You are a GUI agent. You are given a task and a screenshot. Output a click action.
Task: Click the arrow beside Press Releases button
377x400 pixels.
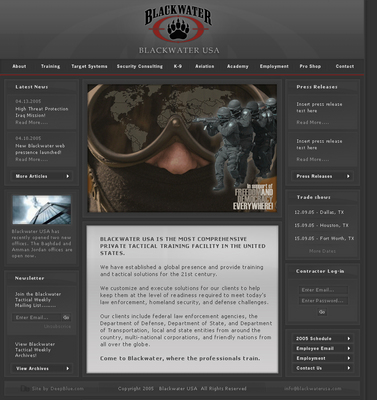(348, 176)
